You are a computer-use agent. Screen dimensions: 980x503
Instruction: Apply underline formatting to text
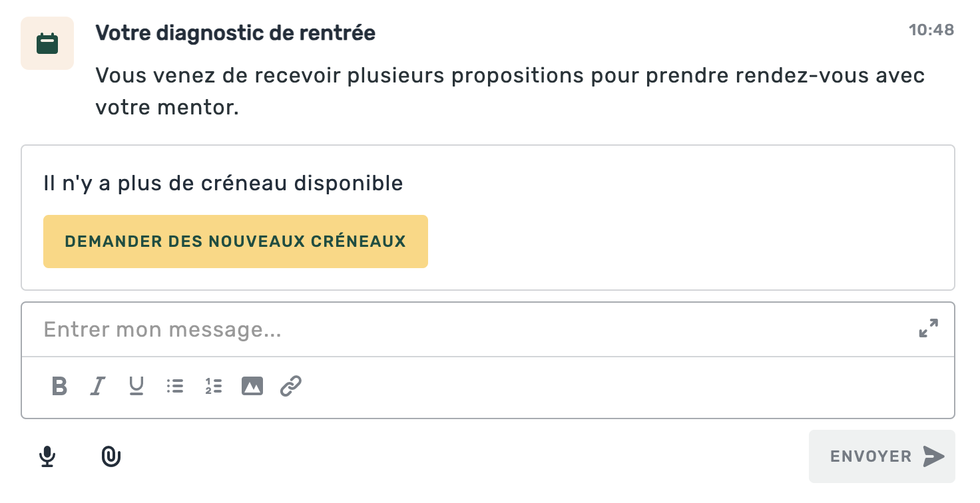coord(136,386)
